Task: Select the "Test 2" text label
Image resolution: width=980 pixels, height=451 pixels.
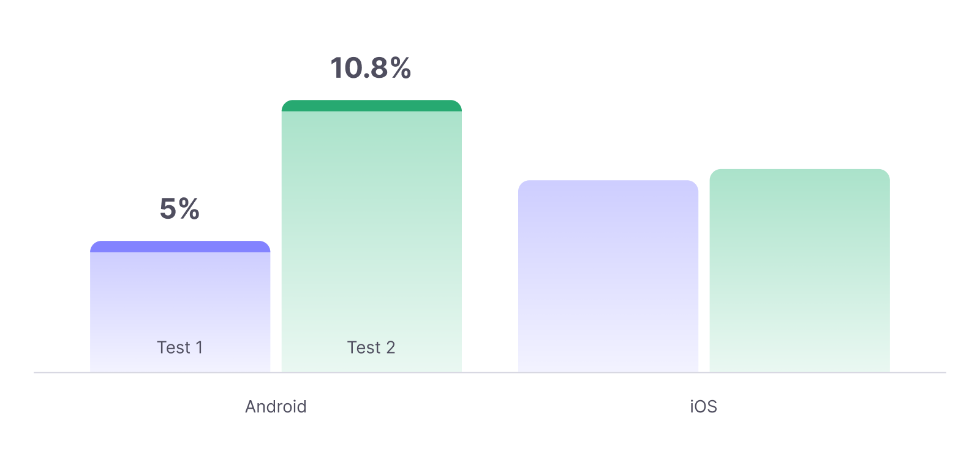Action: 371,347
